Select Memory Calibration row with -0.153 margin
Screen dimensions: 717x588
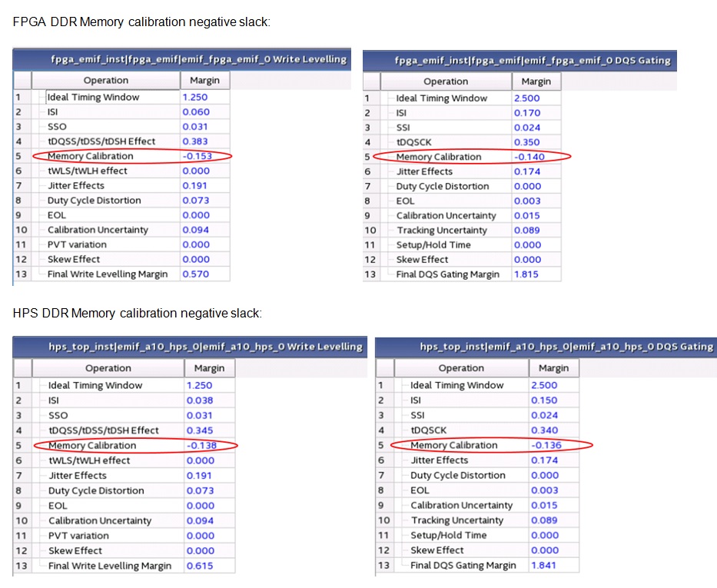click(121, 156)
